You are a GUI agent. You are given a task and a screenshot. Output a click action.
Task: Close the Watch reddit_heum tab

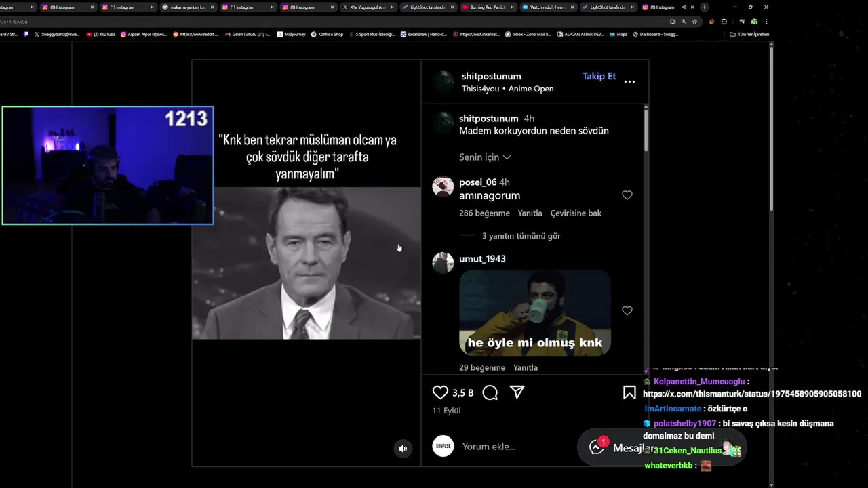click(x=572, y=7)
